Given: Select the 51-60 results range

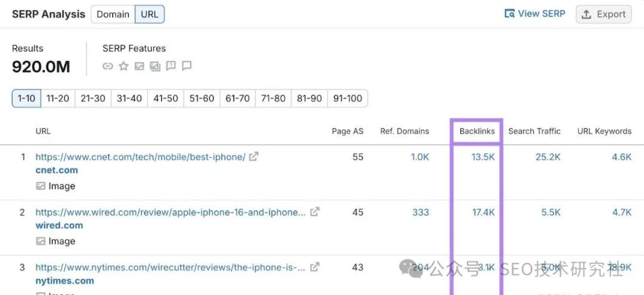Looking at the screenshot, I should click(x=202, y=99).
